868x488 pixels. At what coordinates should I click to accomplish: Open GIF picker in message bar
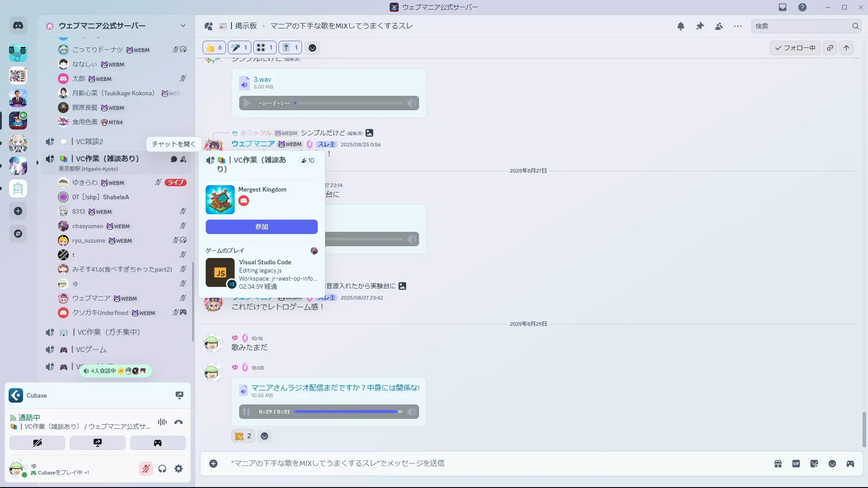[x=796, y=464]
